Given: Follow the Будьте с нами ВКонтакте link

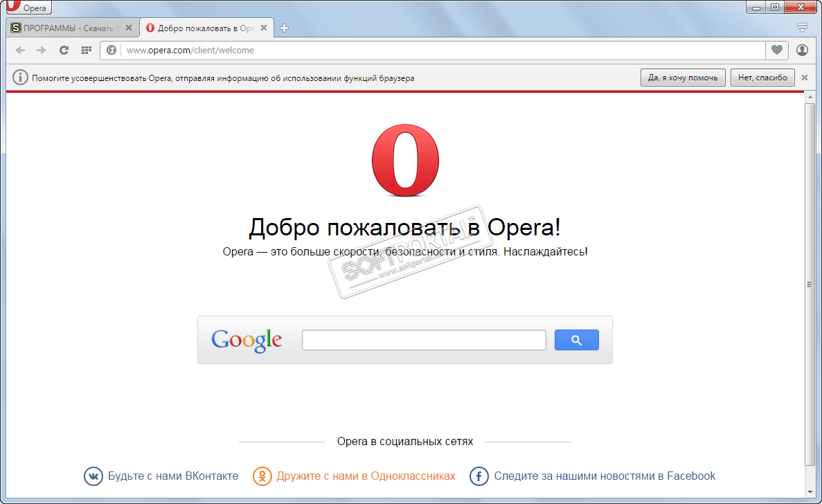Looking at the screenshot, I should (x=173, y=476).
